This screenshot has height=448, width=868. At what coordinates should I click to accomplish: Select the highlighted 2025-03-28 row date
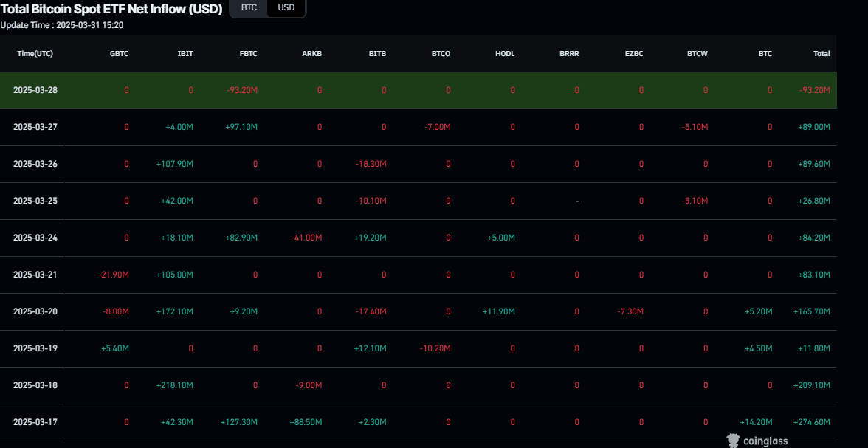35,90
